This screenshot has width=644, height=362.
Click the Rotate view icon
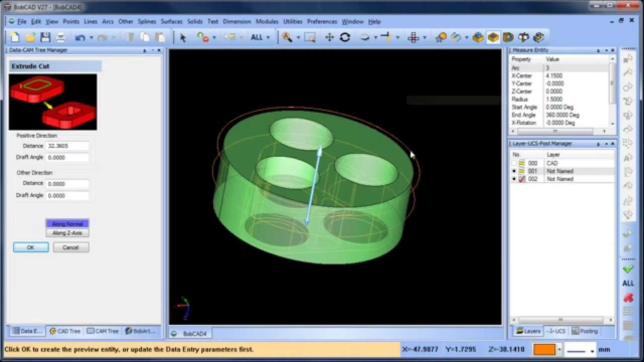click(x=345, y=37)
